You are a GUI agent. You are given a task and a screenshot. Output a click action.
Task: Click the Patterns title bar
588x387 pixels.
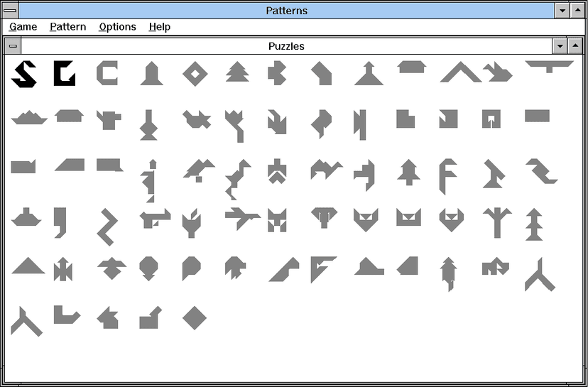[286, 11]
